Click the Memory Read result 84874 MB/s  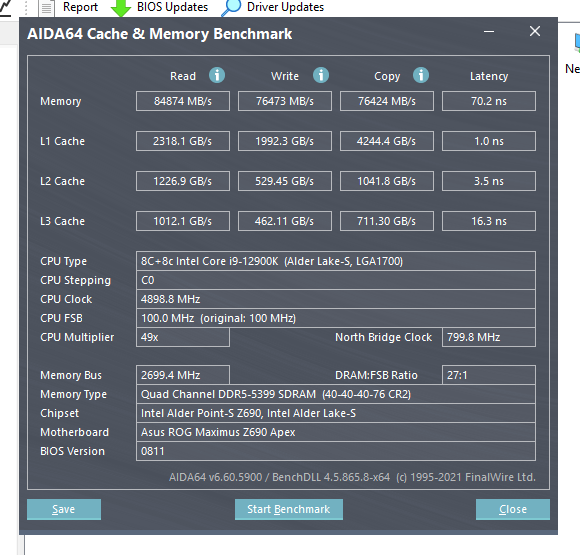coord(183,101)
